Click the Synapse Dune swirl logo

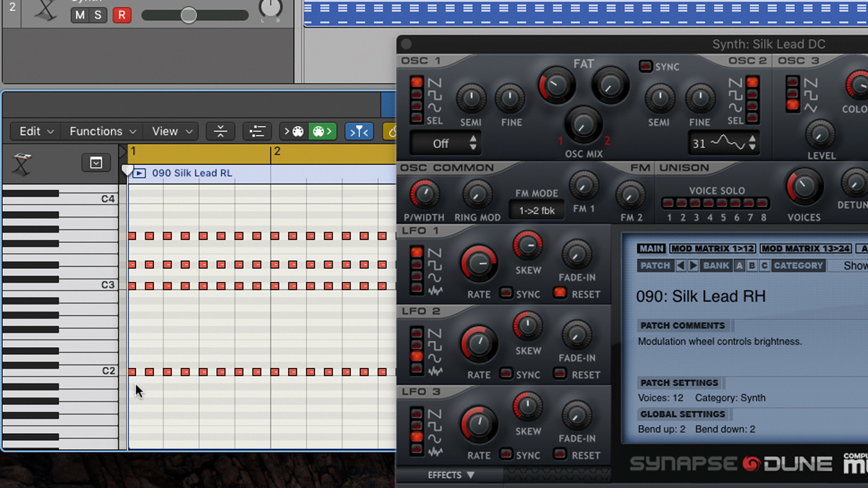[x=752, y=463]
